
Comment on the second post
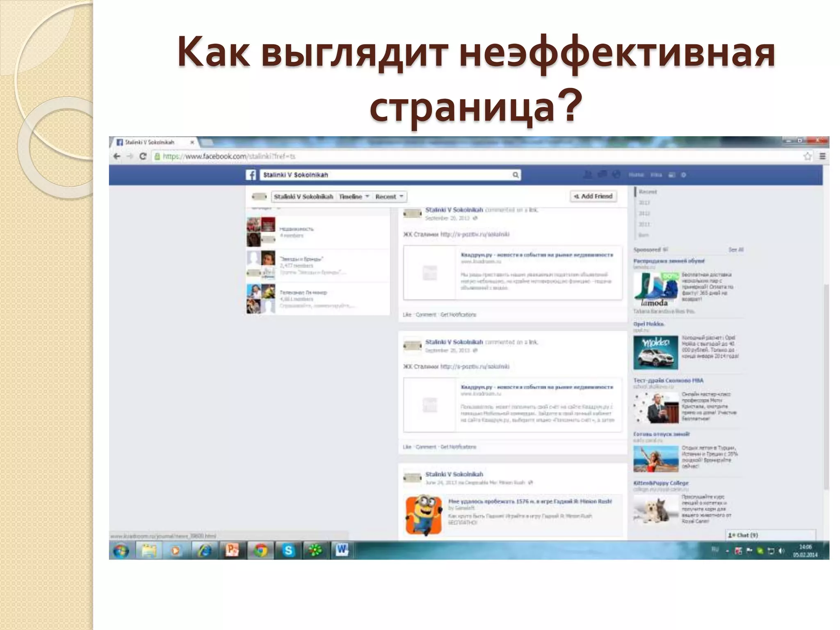[x=426, y=447]
